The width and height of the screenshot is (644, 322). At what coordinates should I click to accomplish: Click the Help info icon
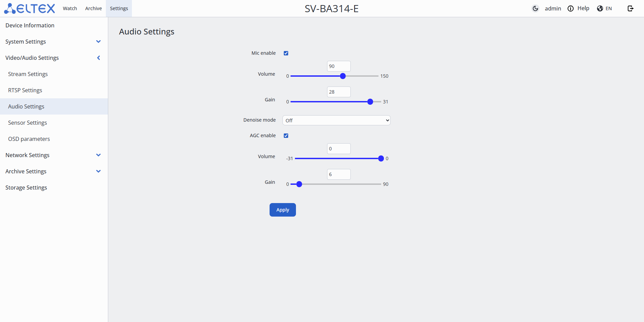tap(571, 8)
